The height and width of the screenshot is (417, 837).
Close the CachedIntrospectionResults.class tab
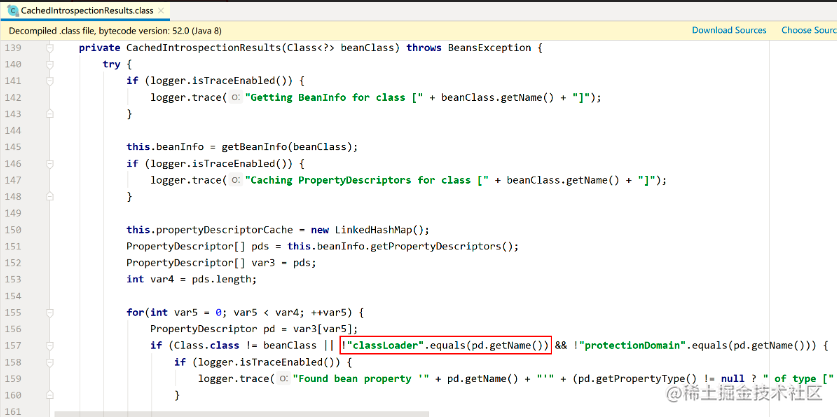(161, 10)
